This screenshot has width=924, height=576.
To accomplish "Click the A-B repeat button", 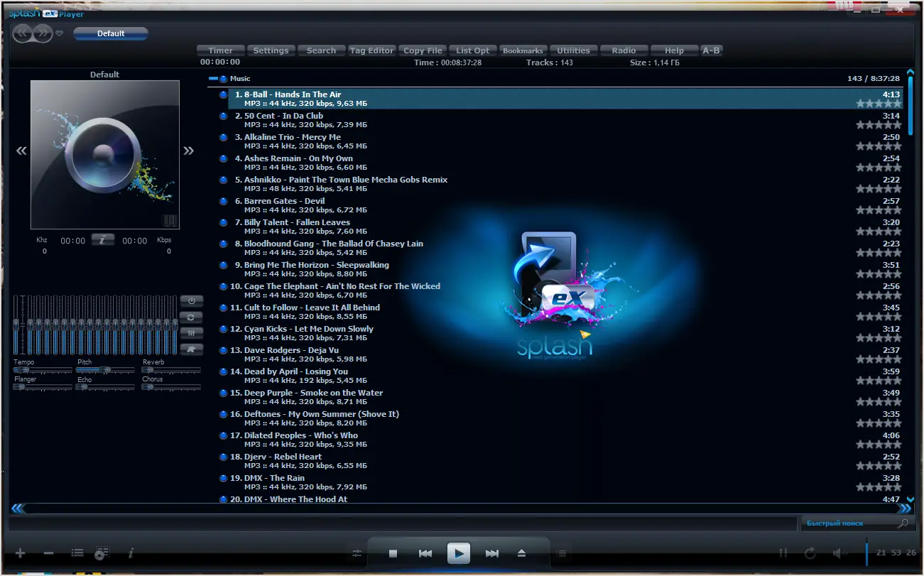I will coord(711,50).
